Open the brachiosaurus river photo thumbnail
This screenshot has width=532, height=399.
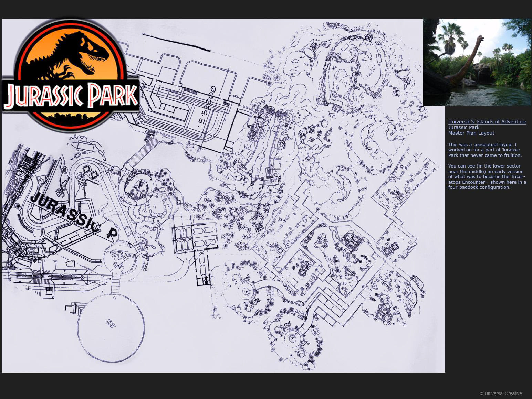click(477, 62)
